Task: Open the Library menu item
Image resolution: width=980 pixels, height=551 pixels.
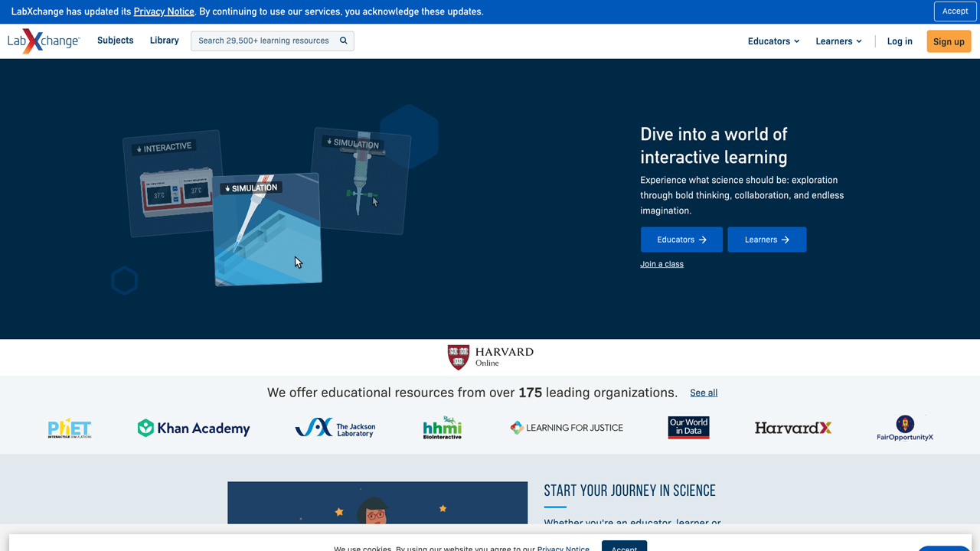Action: [x=165, y=41]
